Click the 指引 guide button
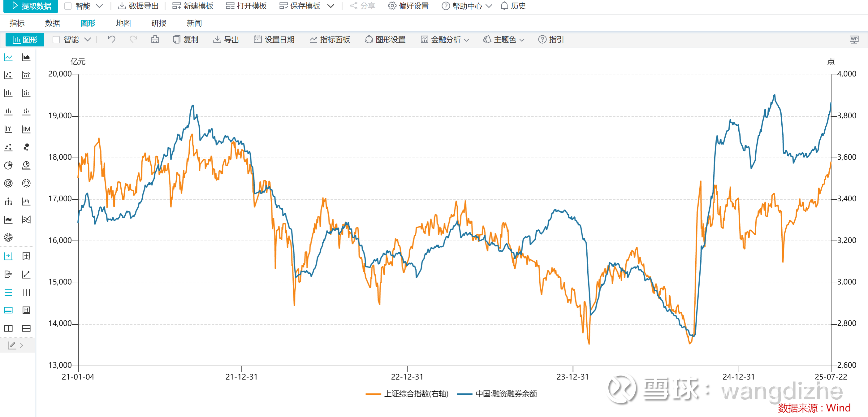 (551, 40)
